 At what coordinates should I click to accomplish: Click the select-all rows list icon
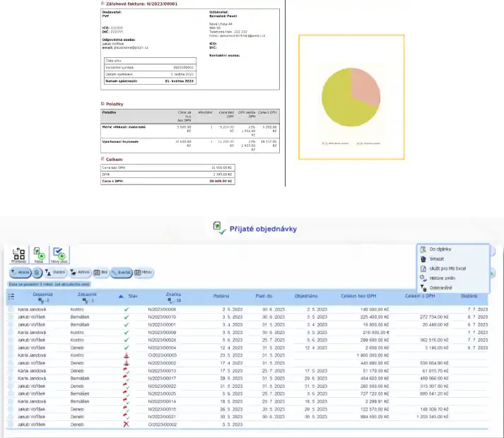[11, 297]
